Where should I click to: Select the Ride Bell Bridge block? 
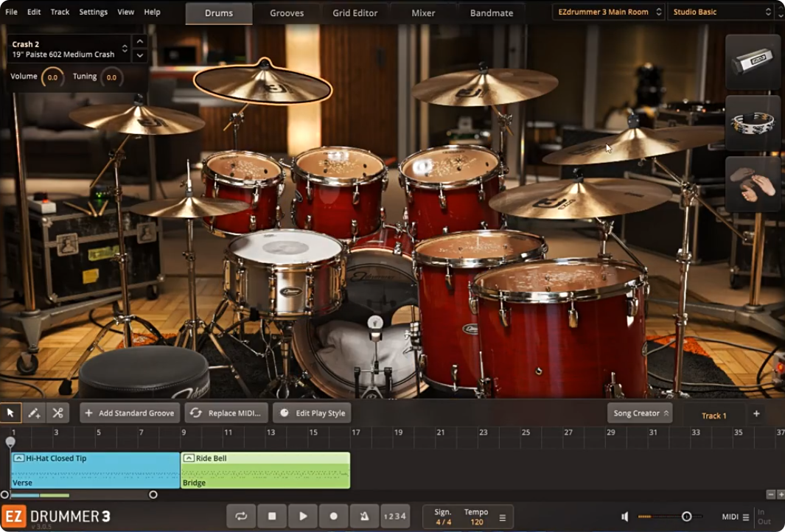pos(265,470)
